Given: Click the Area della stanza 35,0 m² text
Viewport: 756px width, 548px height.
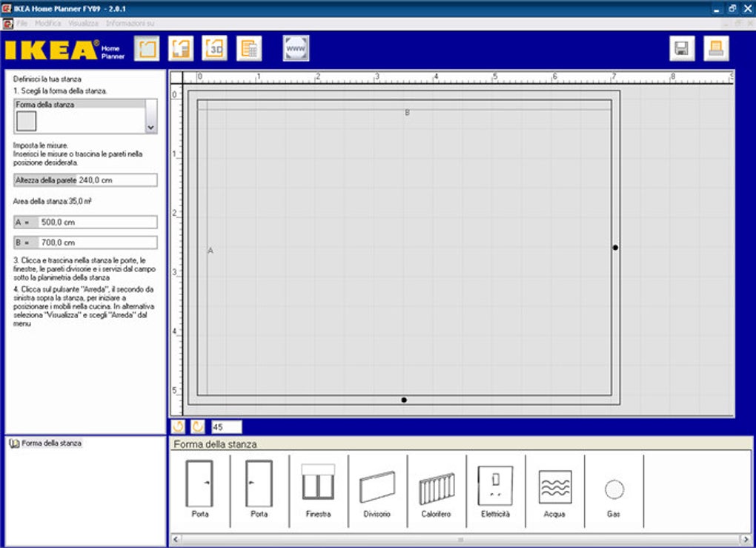Looking at the screenshot, I should 52,201.
